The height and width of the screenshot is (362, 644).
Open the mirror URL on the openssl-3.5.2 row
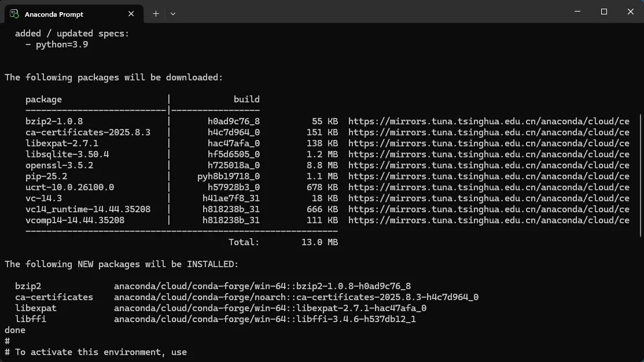pos(488,165)
